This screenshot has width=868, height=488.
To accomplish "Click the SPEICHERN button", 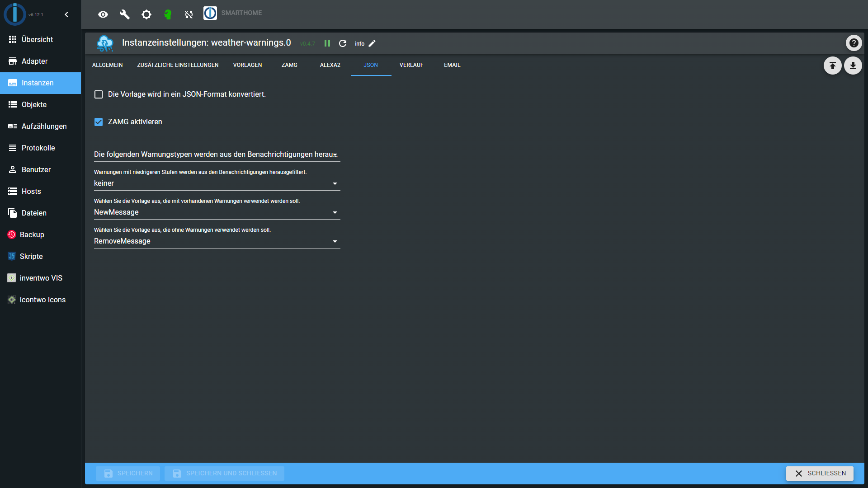I will (128, 473).
